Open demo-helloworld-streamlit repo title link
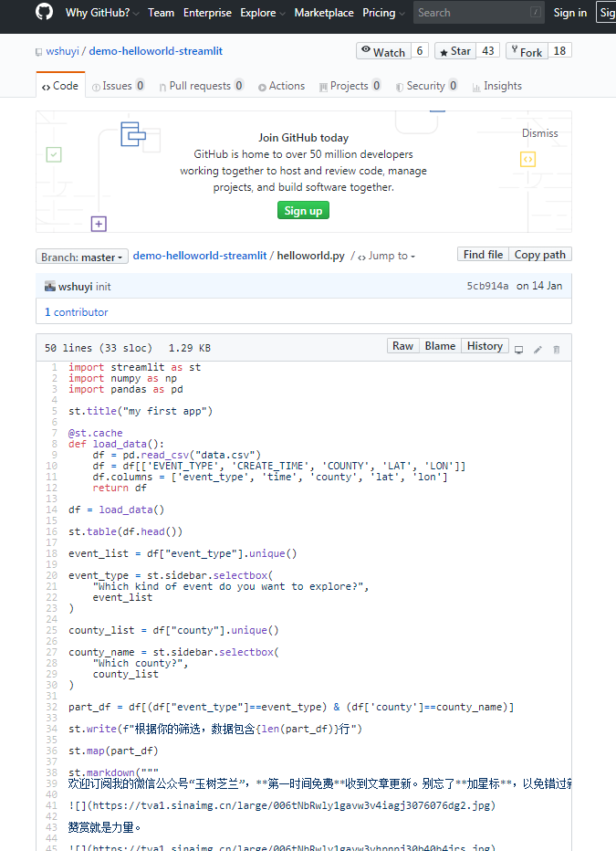Image resolution: width=616 pixels, height=851 pixels. point(156,51)
